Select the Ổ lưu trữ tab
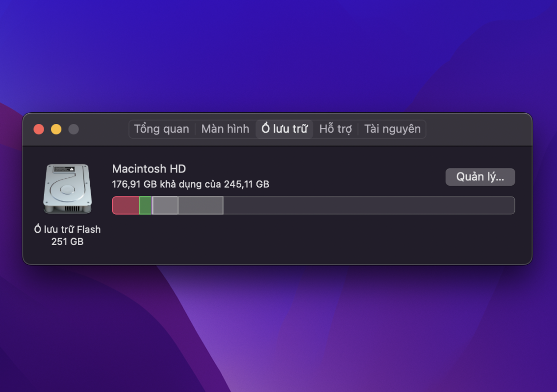Image resolution: width=557 pixels, height=392 pixels. coord(284,129)
